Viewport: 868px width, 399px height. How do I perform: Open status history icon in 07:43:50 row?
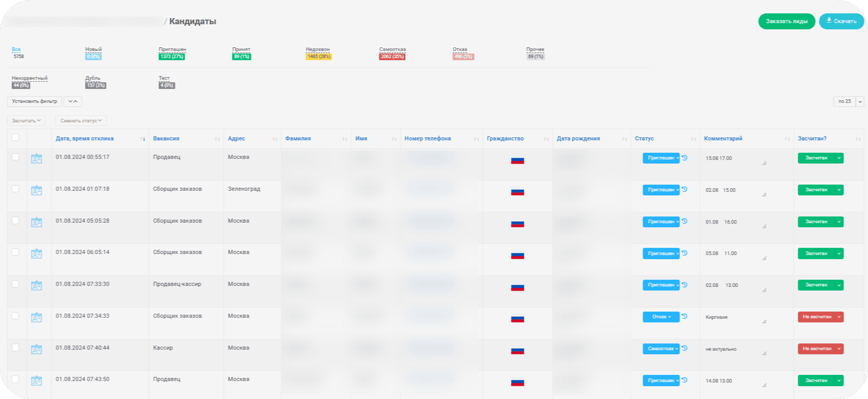(685, 380)
